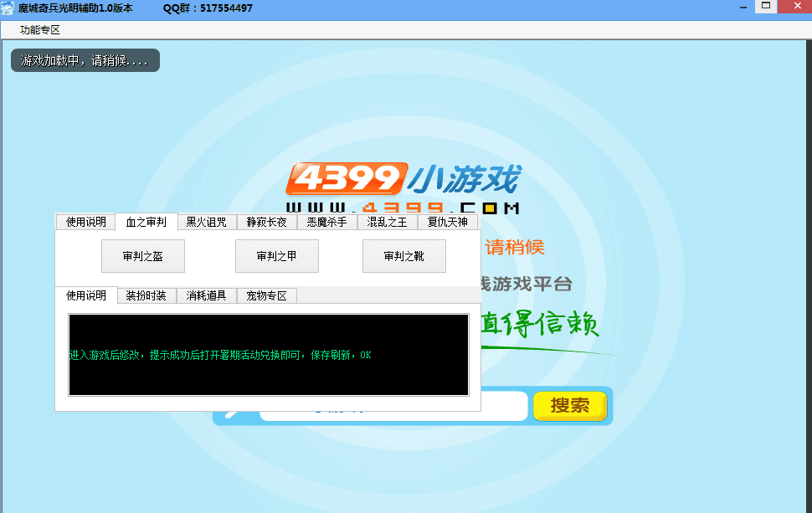Open the 装扮时装 tab
Viewport: 812px width, 513px height.
coord(146,295)
